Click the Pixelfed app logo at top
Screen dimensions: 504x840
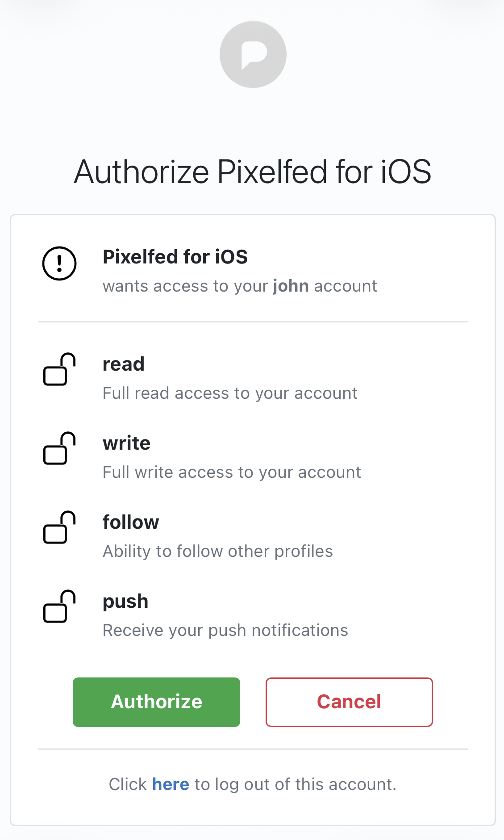pyautogui.click(x=253, y=54)
